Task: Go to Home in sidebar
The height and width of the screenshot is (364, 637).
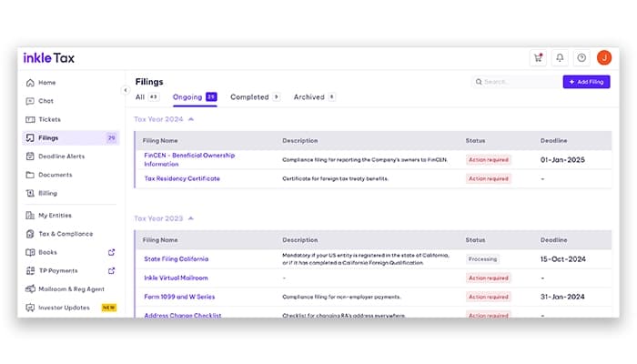Action: (x=46, y=83)
